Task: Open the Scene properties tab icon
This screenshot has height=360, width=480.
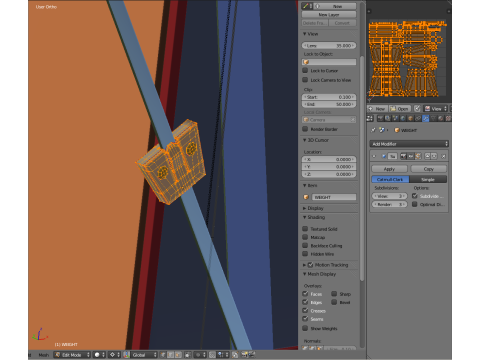Action: (x=395, y=118)
